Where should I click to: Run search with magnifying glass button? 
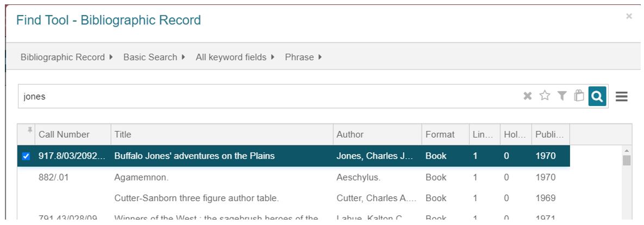point(597,96)
